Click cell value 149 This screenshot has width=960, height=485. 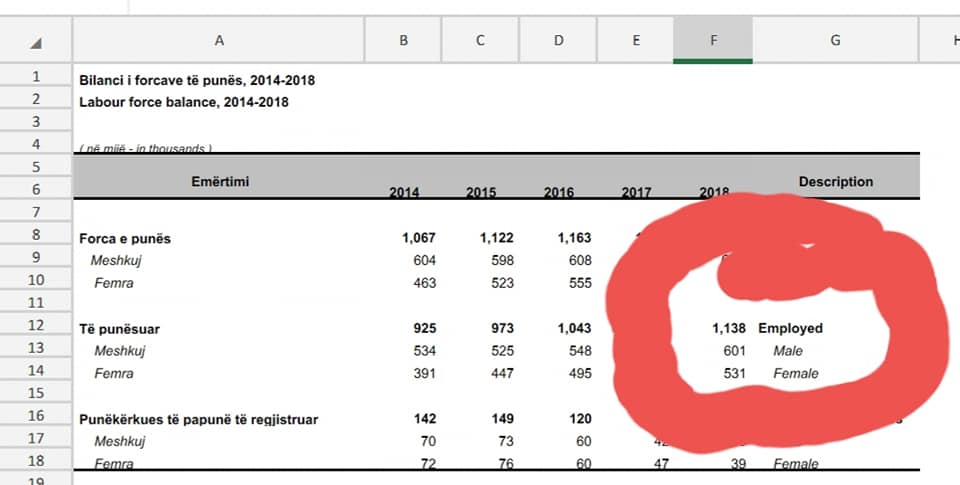[x=502, y=419]
